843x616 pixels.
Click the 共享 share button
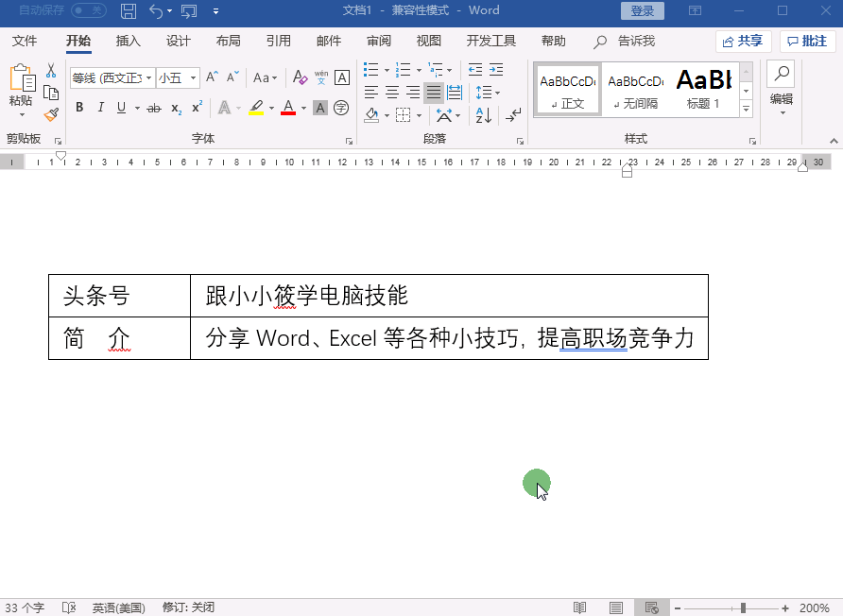pyautogui.click(x=743, y=41)
